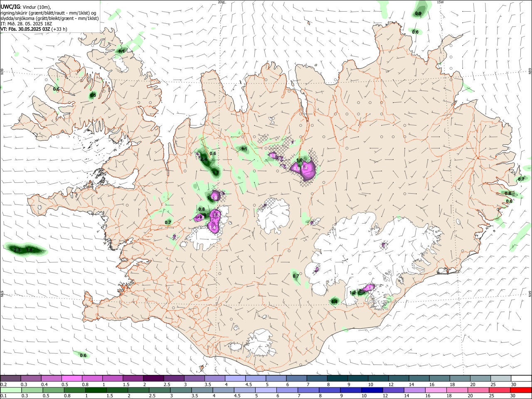Click the 0.2 label on the upper legend
The width and height of the screenshot is (532, 399).
pyautogui.click(x=3, y=384)
